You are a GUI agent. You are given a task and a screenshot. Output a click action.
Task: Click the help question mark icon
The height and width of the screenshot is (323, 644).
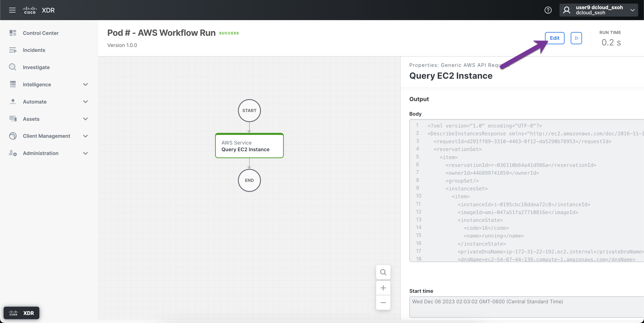pos(548,10)
